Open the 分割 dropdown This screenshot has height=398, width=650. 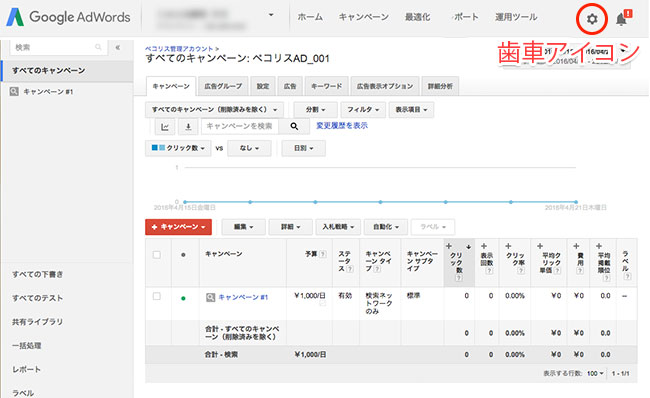(x=315, y=110)
